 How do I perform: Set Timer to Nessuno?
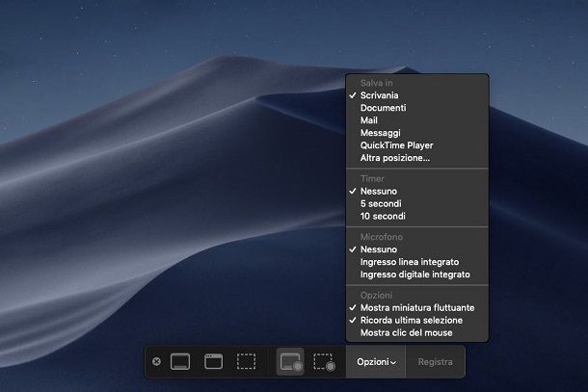point(417,191)
